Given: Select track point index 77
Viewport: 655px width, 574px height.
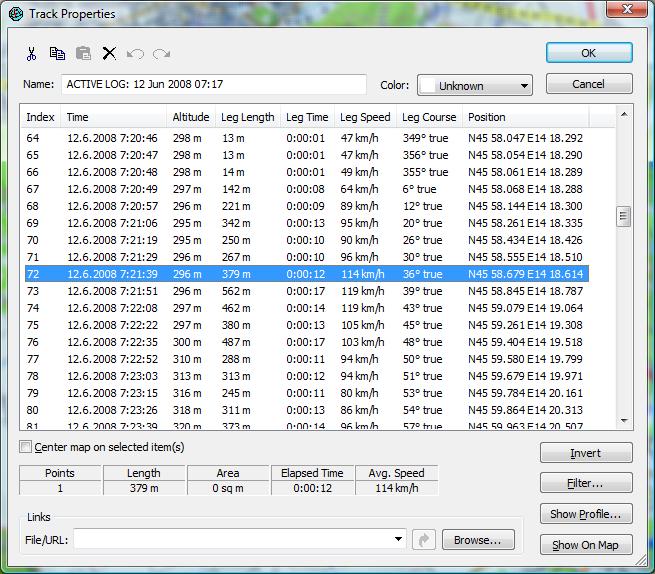Looking at the screenshot, I should [307, 359].
